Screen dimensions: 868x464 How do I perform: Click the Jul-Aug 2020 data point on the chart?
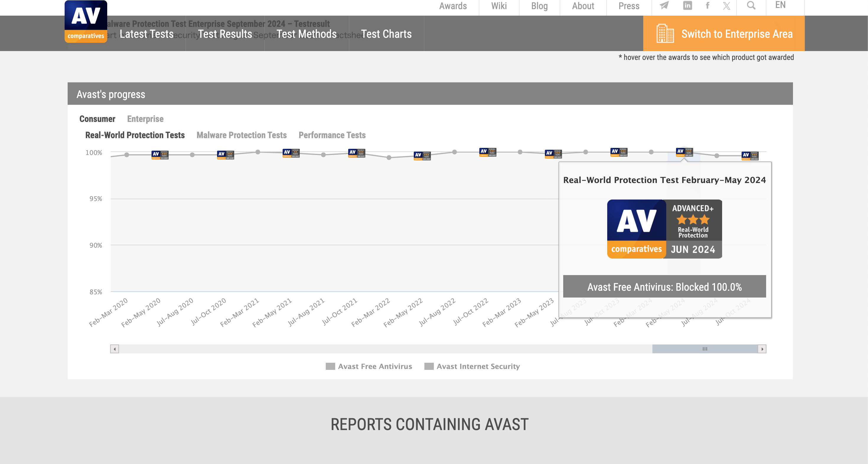pos(192,155)
